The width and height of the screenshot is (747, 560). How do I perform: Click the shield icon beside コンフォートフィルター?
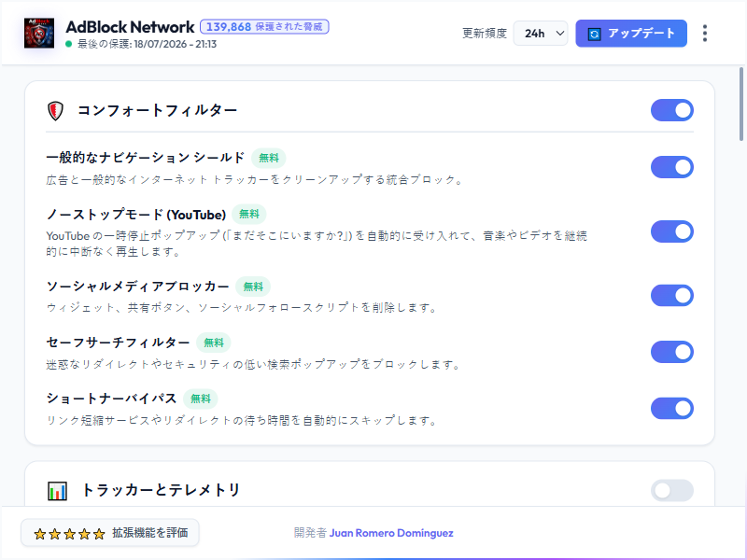(x=56, y=110)
